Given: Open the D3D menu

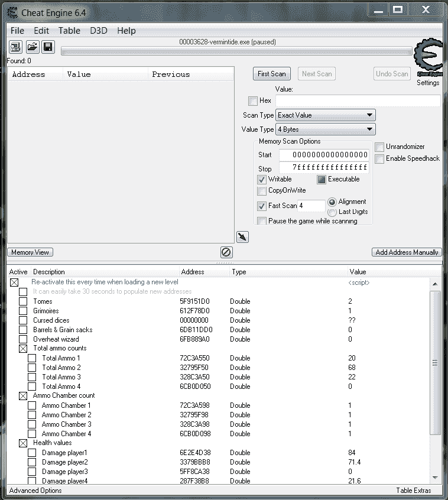Looking at the screenshot, I should 99,31.
